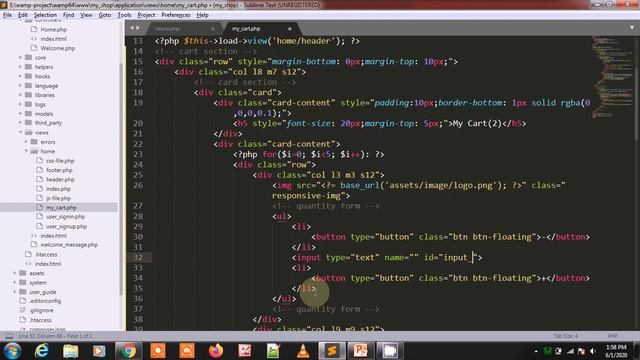The height and width of the screenshot is (360, 640).
Task: Expand the models folder
Action: [x=20, y=114]
